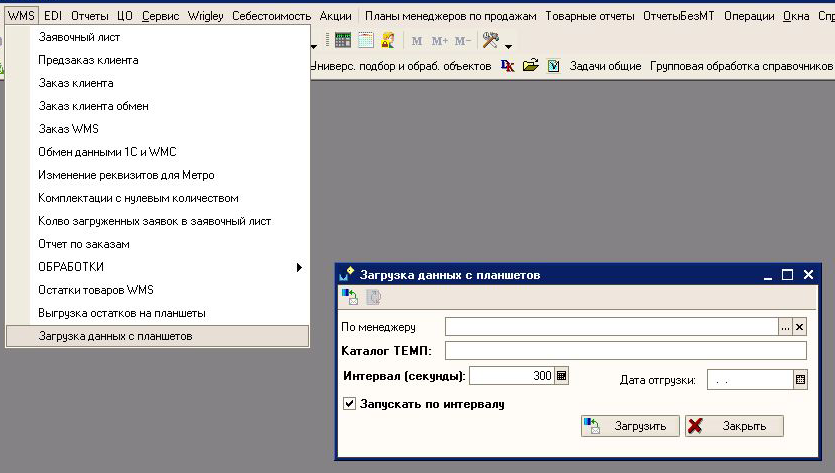This screenshot has width=835, height=473.
Task: Click the Интервал (секунды) value field
Action: click(x=512, y=376)
